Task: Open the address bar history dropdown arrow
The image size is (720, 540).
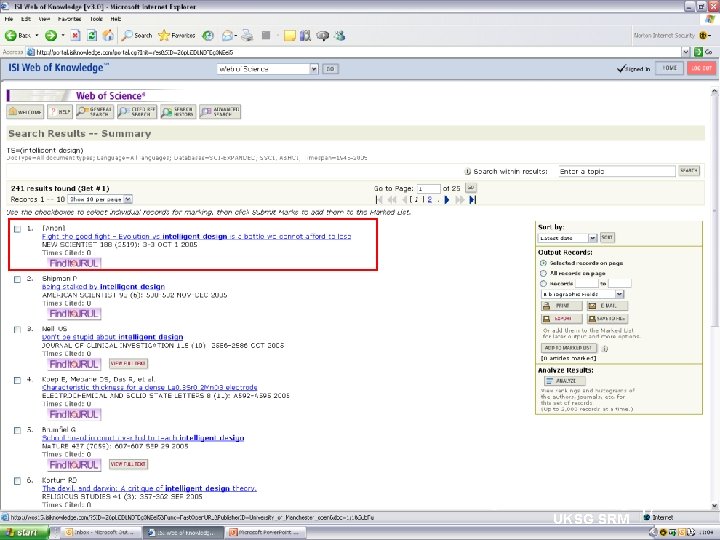Action: point(686,52)
